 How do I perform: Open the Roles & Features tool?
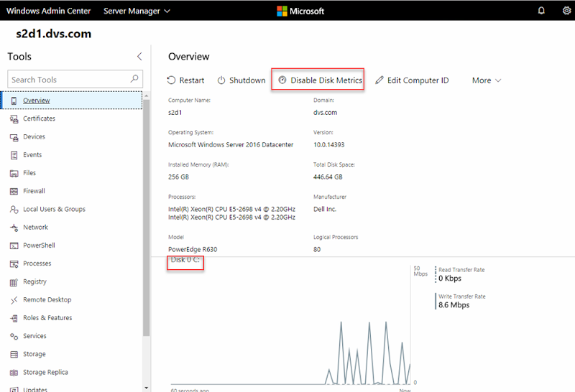point(72,318)
